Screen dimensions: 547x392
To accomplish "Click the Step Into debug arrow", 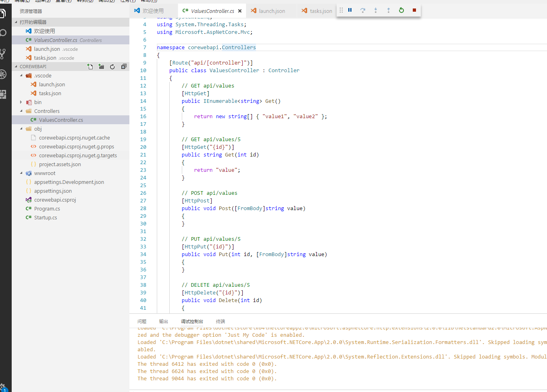I will click(x=376, y=10).
